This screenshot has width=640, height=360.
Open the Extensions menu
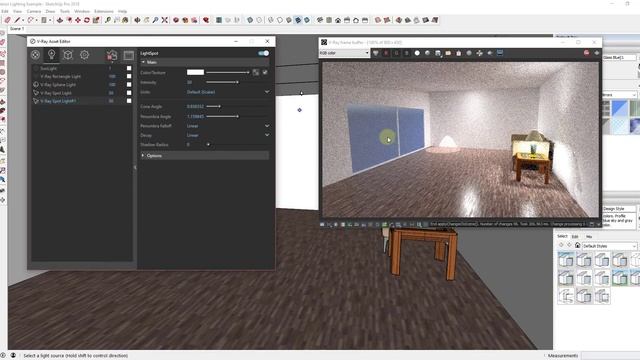[x=104, y=11]
